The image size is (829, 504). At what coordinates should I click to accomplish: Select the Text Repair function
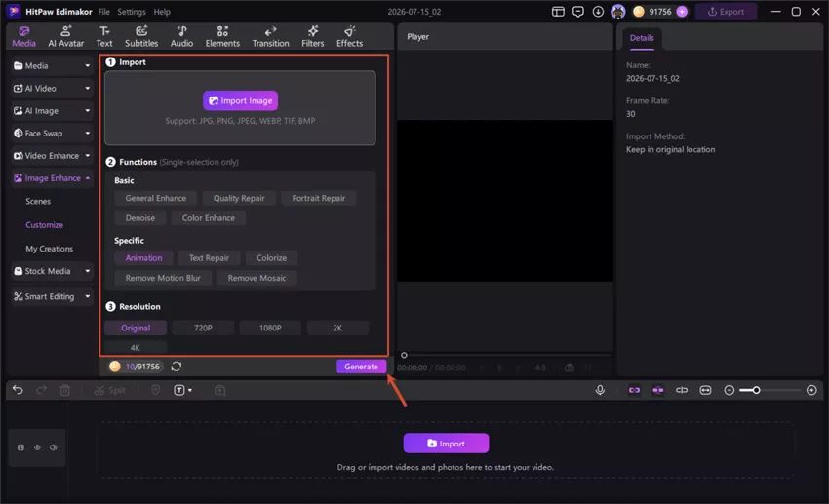click(x=210, y=257)
